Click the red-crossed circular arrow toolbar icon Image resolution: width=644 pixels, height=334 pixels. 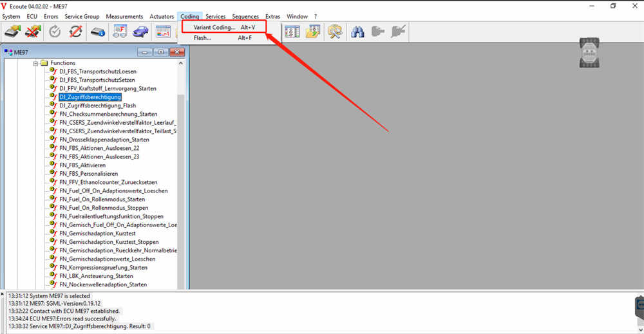coord(75,32)
